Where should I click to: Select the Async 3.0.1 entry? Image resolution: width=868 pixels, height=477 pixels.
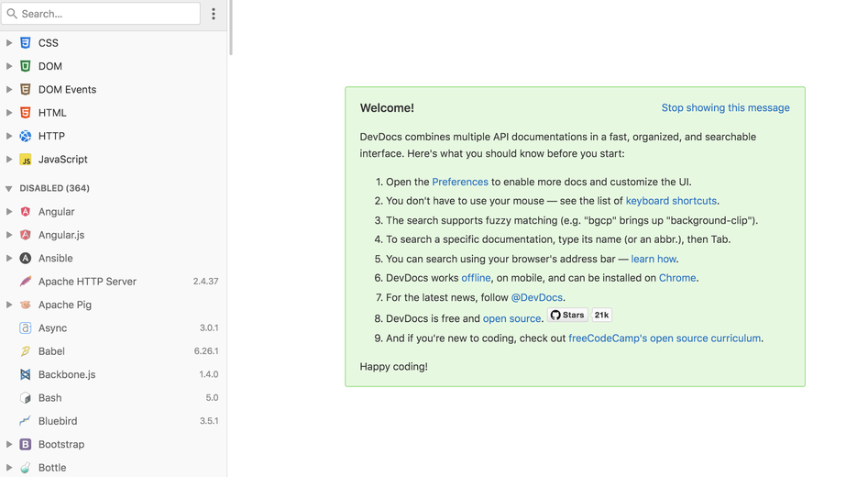113,328
